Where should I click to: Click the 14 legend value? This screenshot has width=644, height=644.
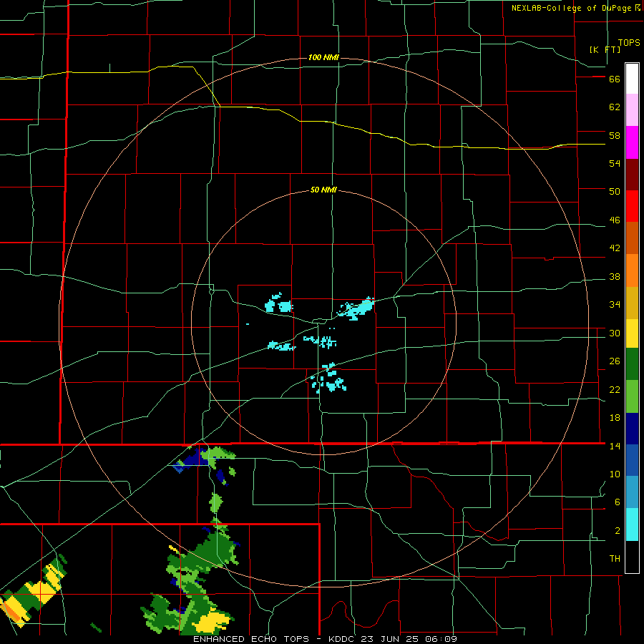point(615,446)
